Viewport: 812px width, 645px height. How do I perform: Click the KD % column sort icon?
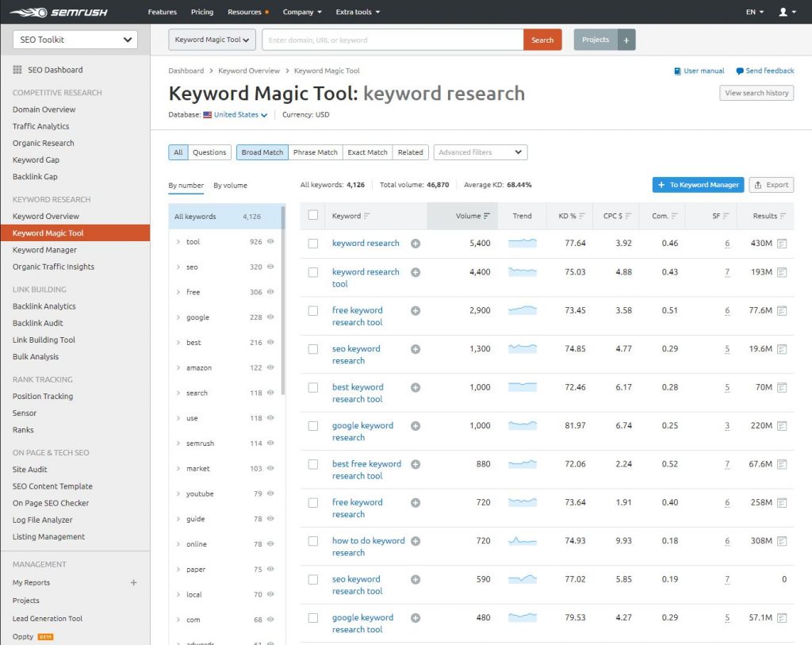tap(582, 216)
